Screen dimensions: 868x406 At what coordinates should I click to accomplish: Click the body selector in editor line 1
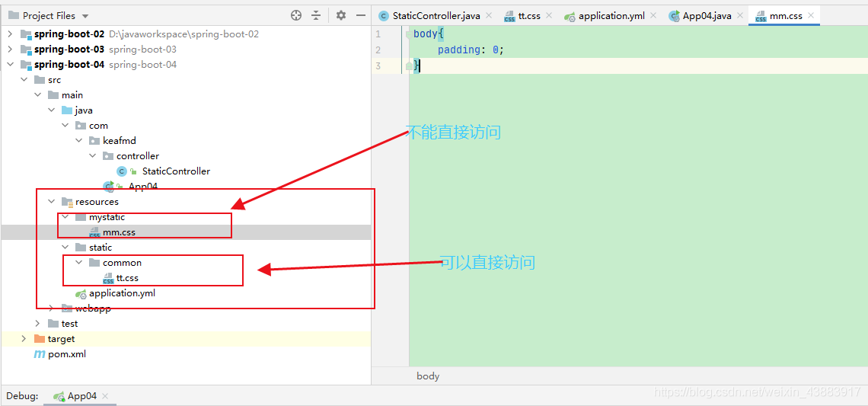click(425, 34)
